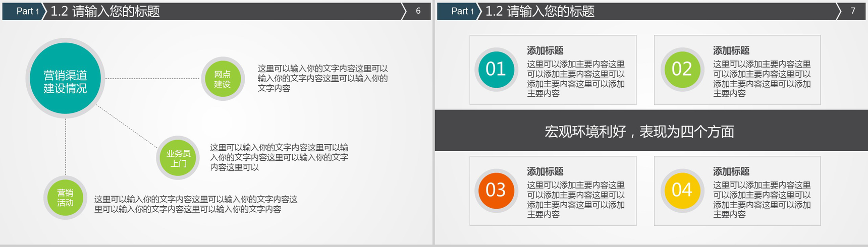Select description text beside 网点建设

[x=323, y=78]
